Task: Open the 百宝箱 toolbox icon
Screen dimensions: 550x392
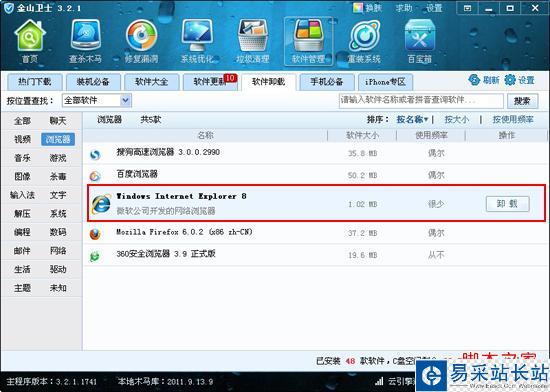Action: tap(420, 41)
